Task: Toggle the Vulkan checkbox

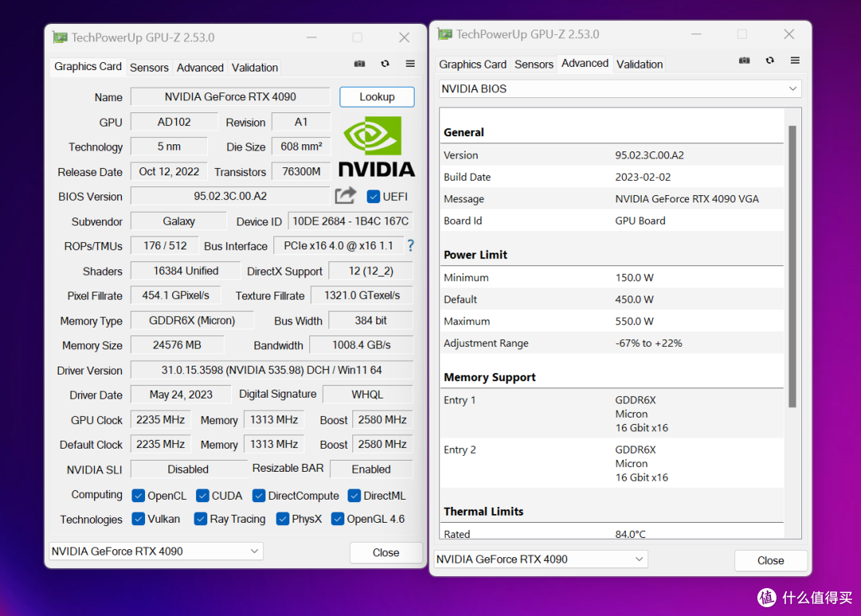Action: tap(139, 519)
